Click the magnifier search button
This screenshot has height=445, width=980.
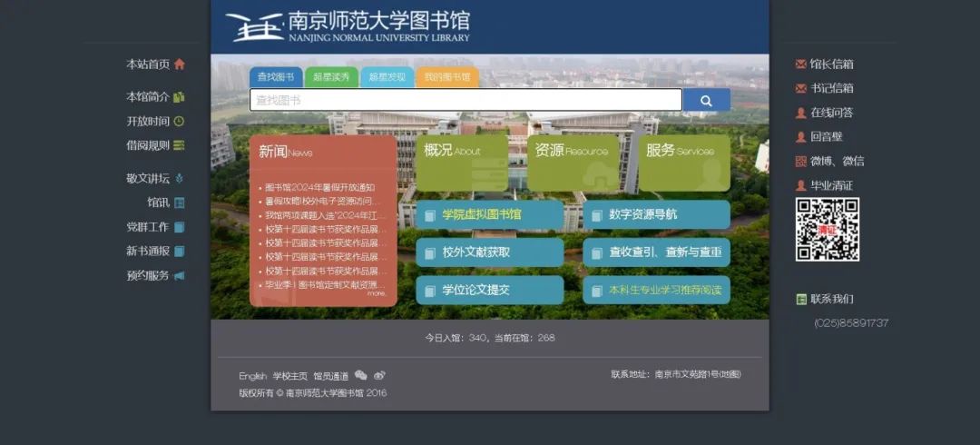706,100
